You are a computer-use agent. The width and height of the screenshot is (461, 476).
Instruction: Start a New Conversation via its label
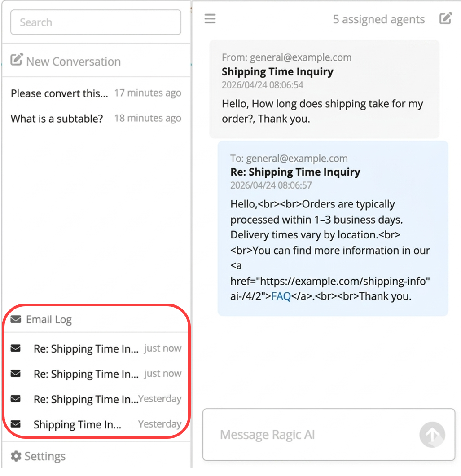(74, 62)
